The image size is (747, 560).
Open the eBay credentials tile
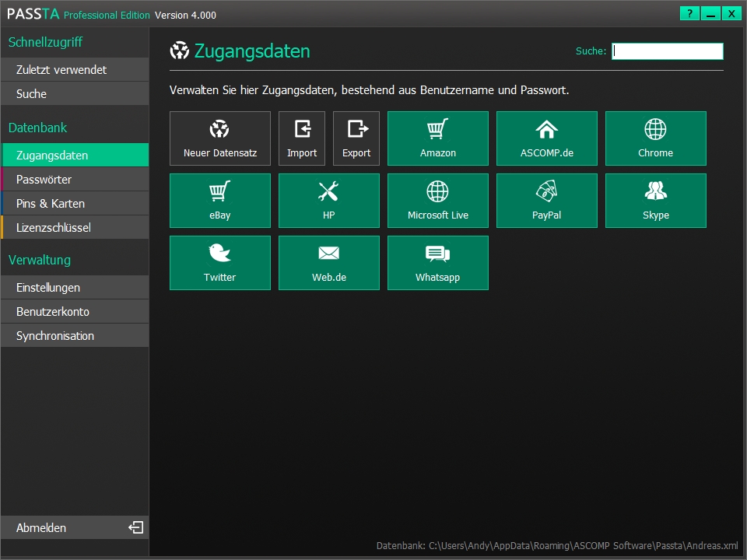tap(220, 201)
